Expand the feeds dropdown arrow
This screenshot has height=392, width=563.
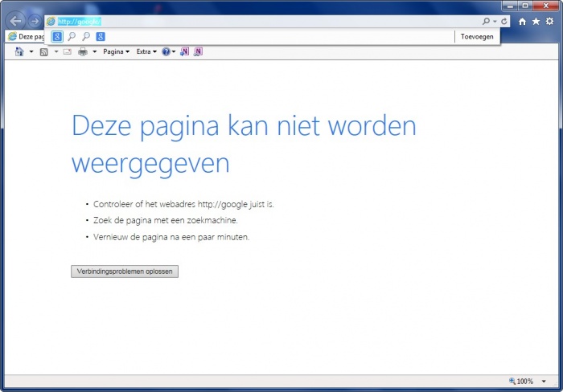56,51
